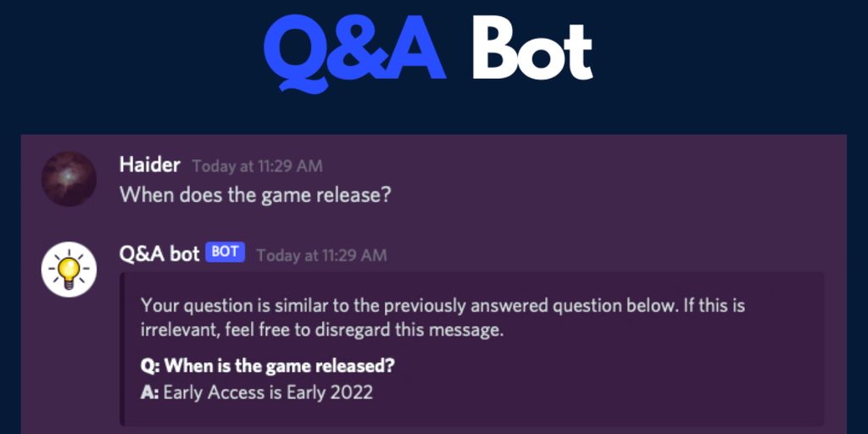Select the Haider username

[x=151, y=165]
